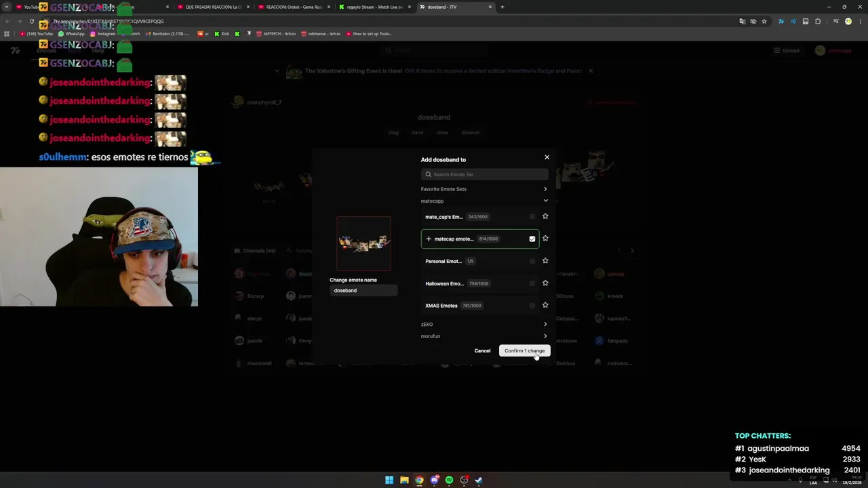
Task: Open the Chrome profile avatar
Action: click(x=848, y=21)
